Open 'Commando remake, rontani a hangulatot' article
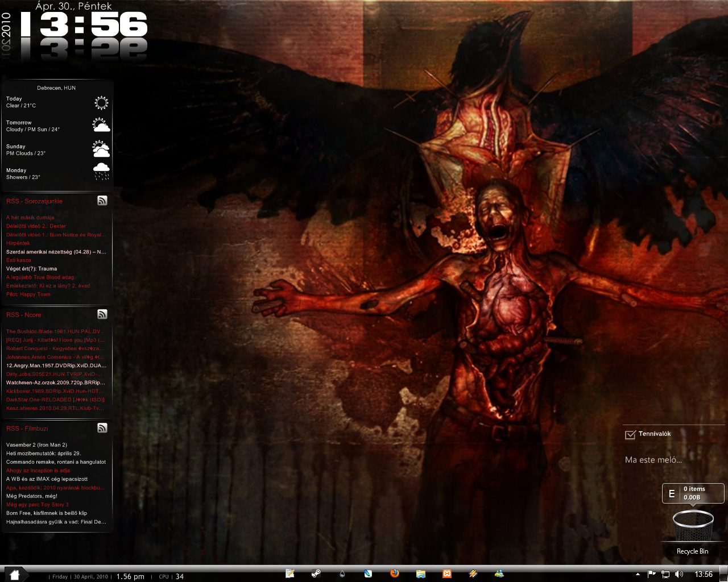 point(56,462)
